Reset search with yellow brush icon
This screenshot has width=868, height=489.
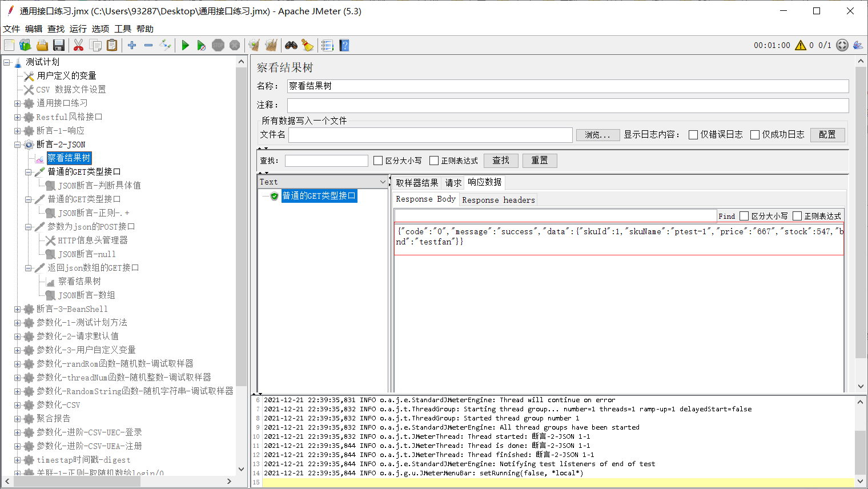pyautogui.click(x=307, y=45)
